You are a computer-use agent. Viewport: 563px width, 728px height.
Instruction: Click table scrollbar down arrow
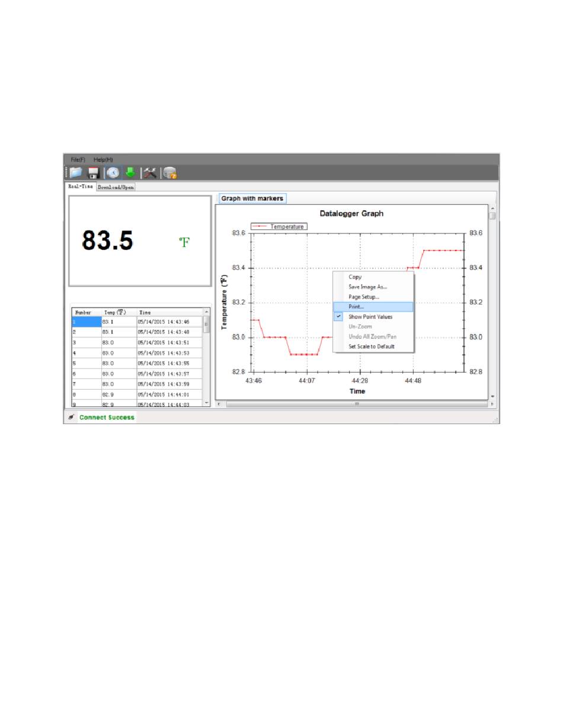coord(207,402)
